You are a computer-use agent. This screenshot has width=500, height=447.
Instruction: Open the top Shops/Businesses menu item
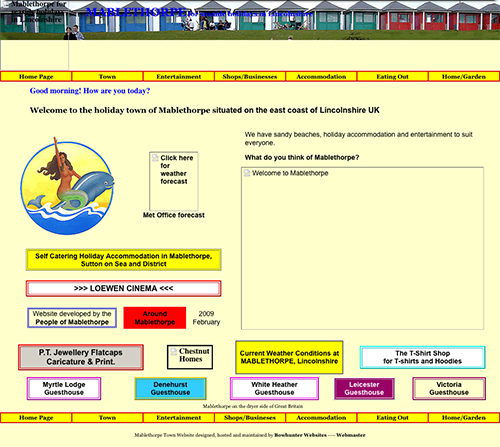(x=250, y=76)
